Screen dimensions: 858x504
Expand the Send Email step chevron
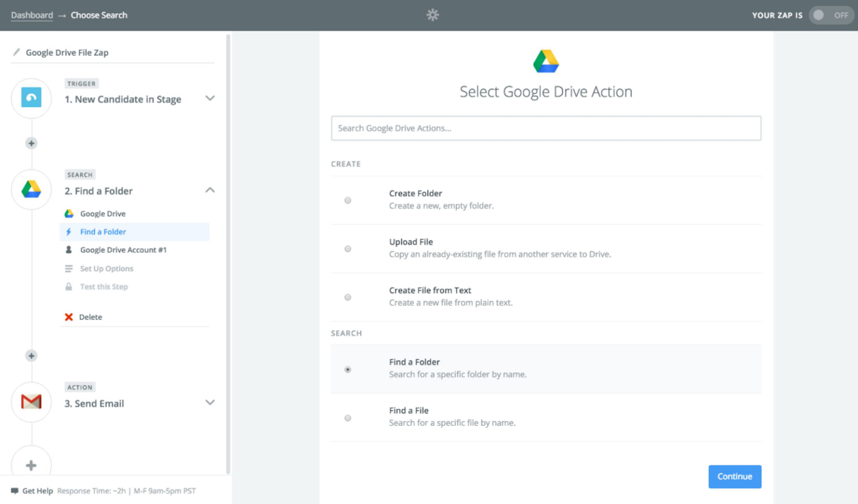pos(210,402)
